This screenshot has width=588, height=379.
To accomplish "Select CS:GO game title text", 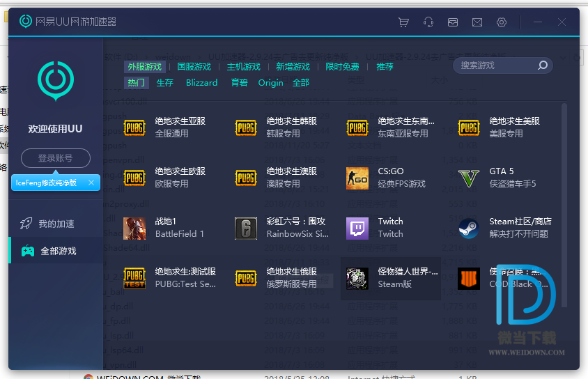I will click(391, 171).
